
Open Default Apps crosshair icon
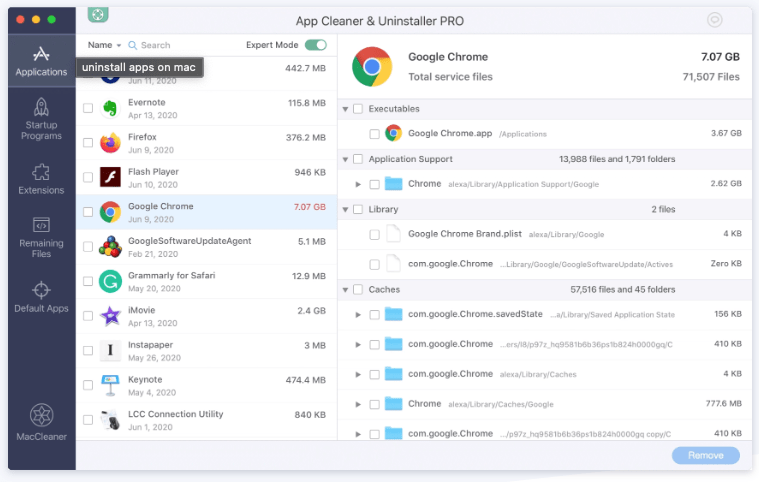(x=41, y=290)
